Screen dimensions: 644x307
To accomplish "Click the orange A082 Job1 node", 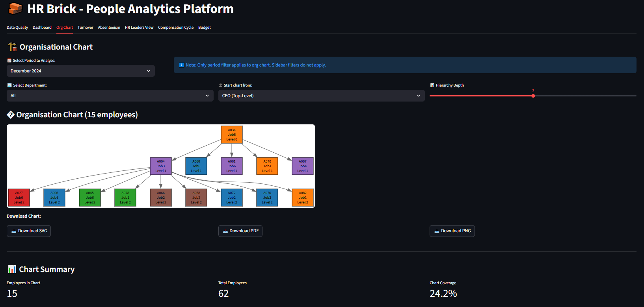I will point(303,198).
